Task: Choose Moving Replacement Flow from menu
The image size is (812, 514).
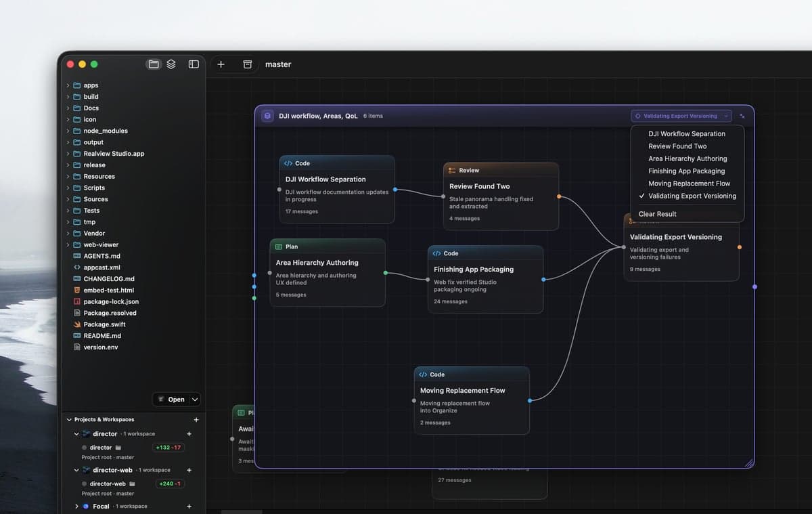Action: coord(689,184)
